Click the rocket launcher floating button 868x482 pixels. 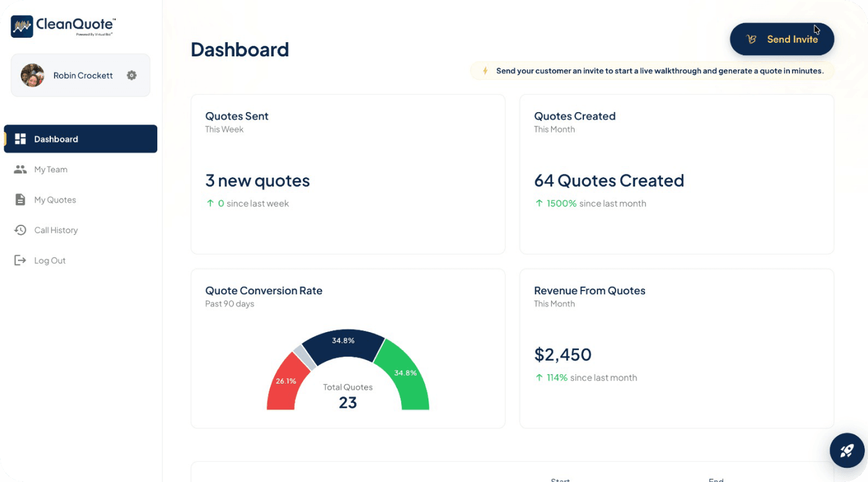[847, 450]
